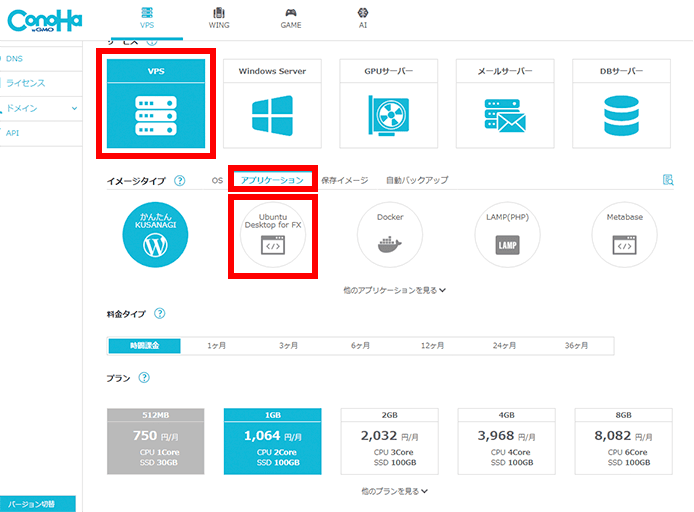This screenshot has height=512, width=694.
Task: Select the DBサーバー service card
Action: (621, 103)
